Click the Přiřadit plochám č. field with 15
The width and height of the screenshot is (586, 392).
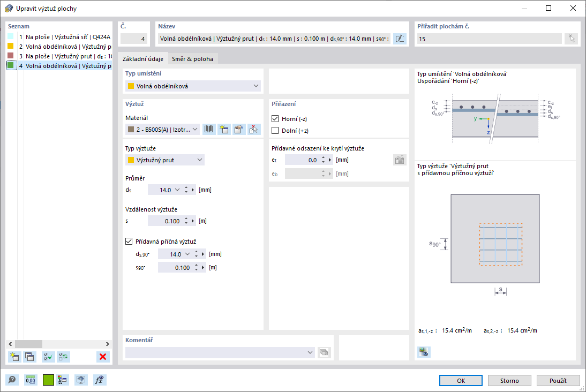point(490,39)
